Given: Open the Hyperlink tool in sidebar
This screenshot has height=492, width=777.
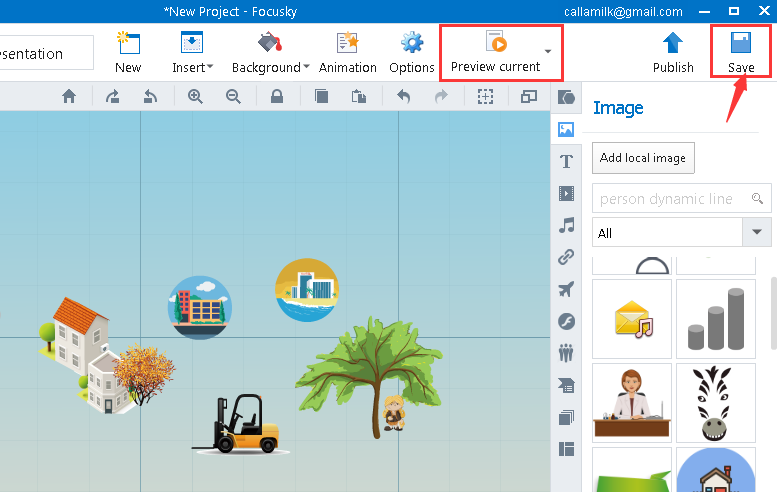Looking at the screenshot, I should point(566,257).
